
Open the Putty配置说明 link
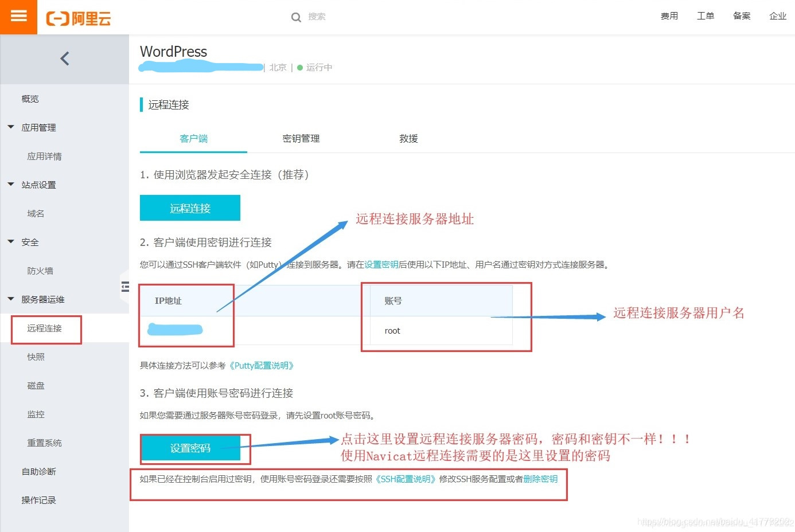[x=262, y=366]
